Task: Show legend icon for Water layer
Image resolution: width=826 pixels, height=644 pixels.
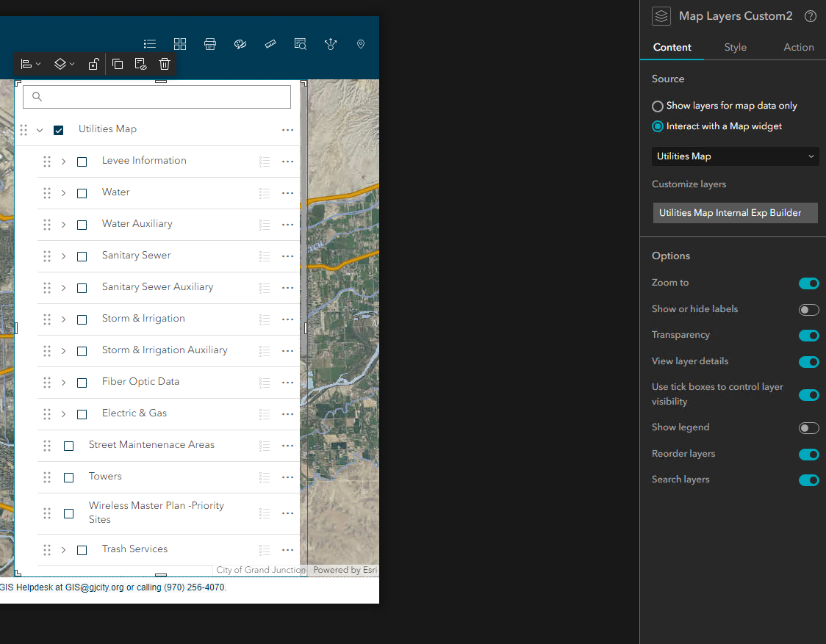Action: [265, 193]
